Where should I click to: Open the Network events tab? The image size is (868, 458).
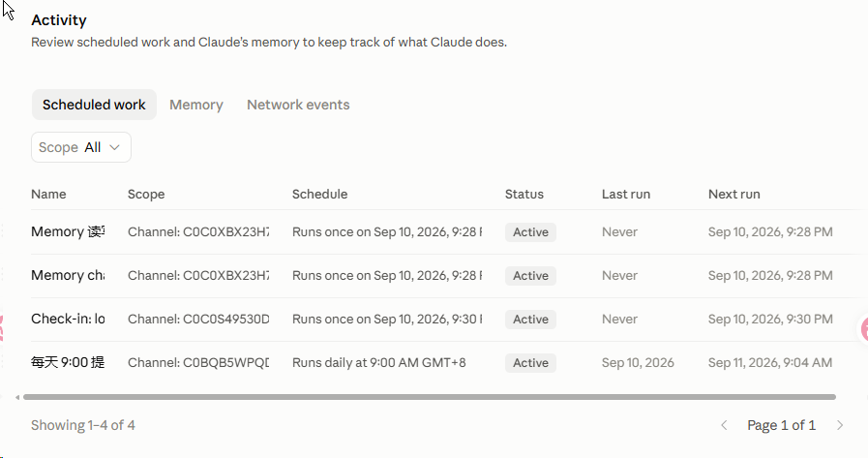pos(298,105)
